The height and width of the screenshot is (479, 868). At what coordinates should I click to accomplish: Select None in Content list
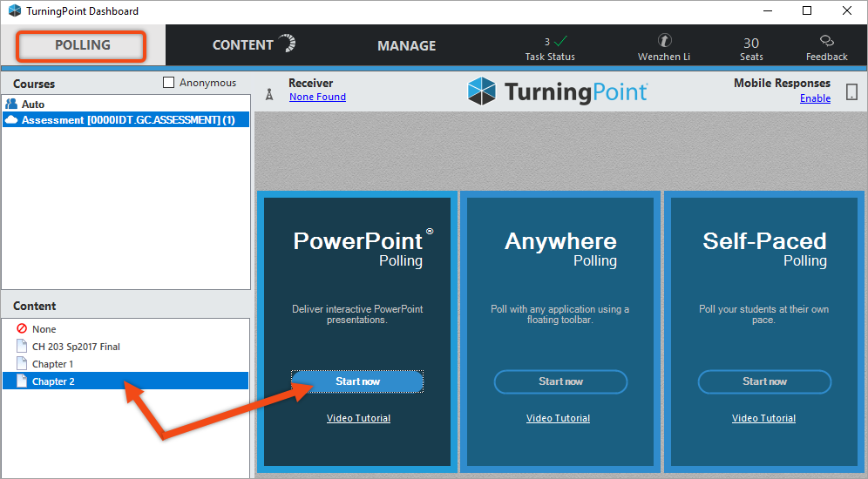pyautogui.click(x=125, y=329)
